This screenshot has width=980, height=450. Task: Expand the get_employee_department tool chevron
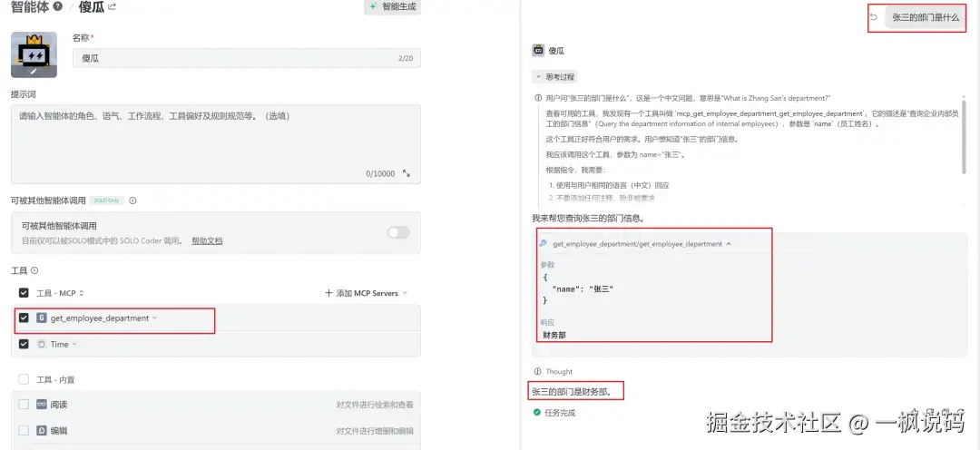pos(155,318)
